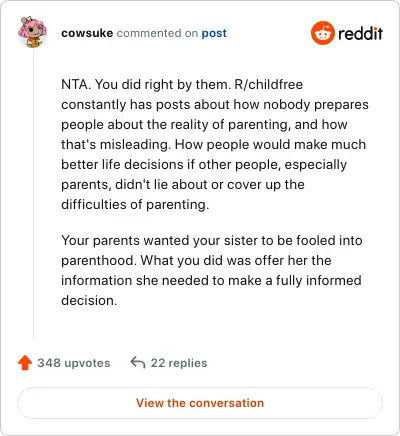
Task: Click the 'commented on' text
Action: point(157,33)
